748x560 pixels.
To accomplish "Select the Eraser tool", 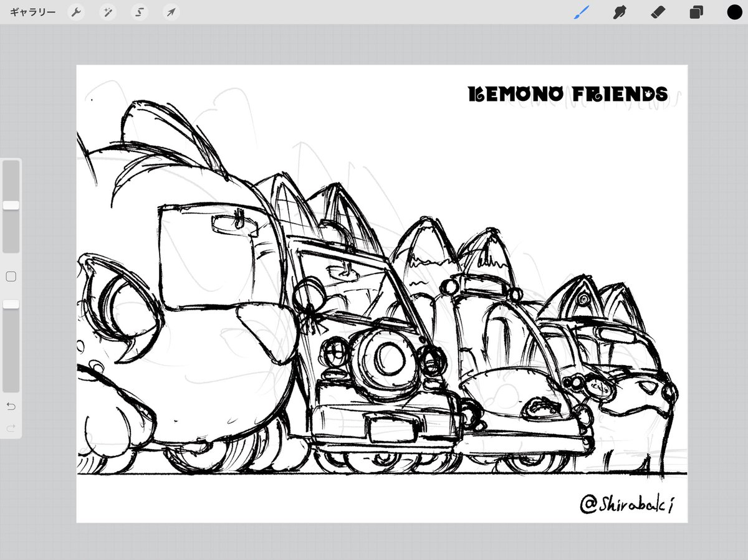I will (658, 12).
